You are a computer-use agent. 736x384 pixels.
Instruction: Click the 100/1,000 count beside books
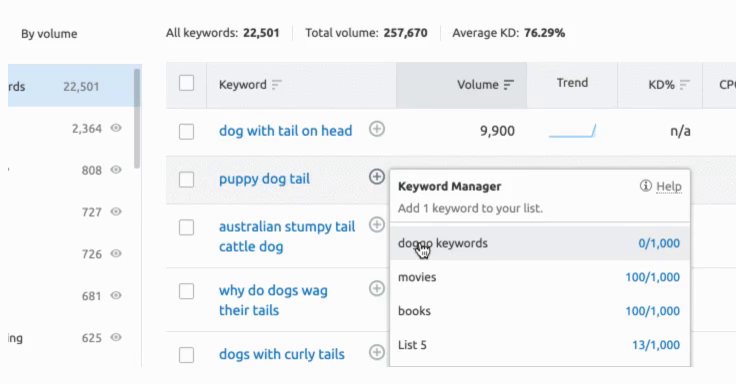point(652,311)
